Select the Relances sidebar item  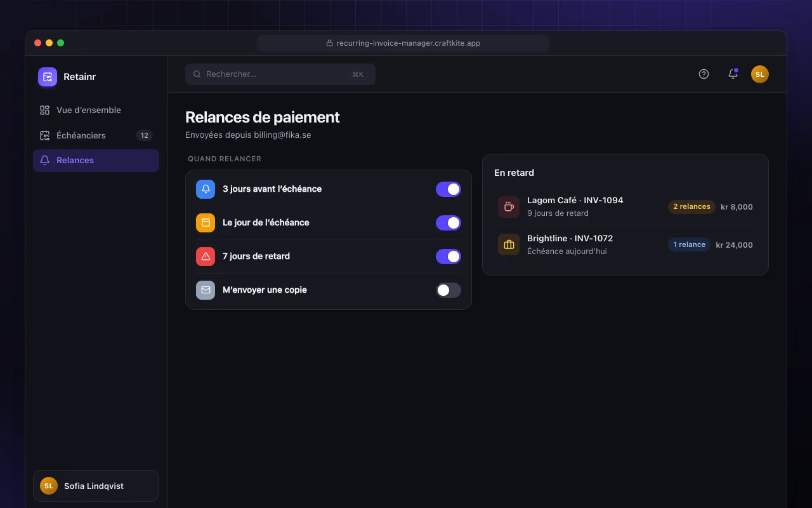point(96,160)
